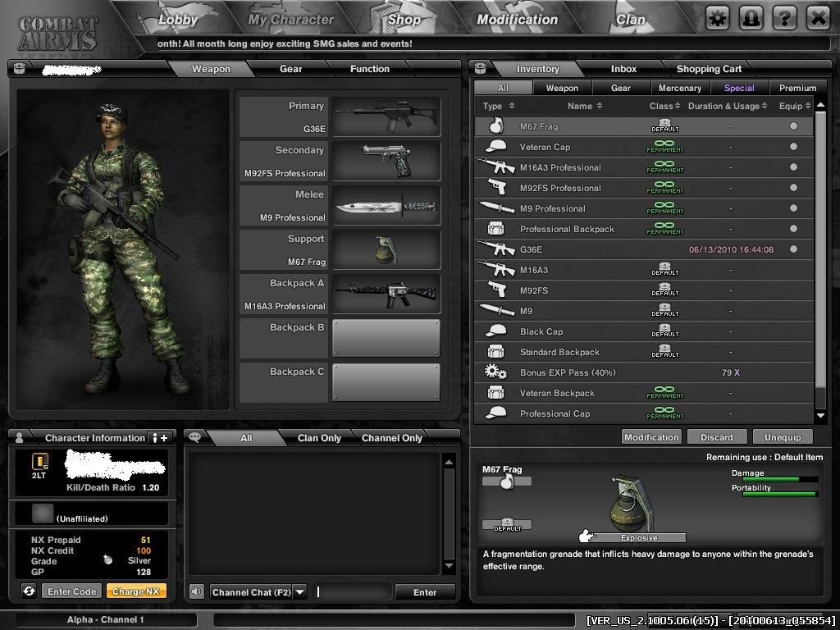The height and width of the screenshot is (630, 840).
Task: Toggle the chat speaker sound icon
Action: pyautogui.click(x=197, y=591)
